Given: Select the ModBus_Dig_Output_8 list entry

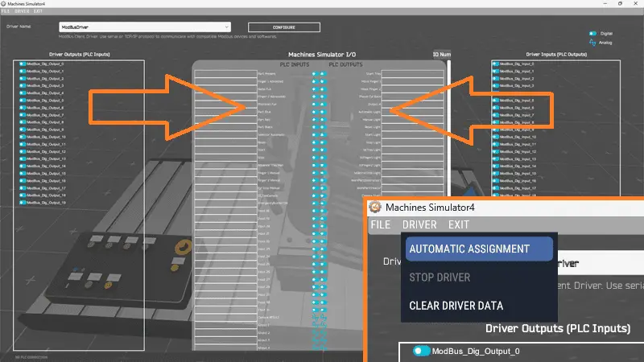Looking at the screenshot, I should click(x=42, y=122).
